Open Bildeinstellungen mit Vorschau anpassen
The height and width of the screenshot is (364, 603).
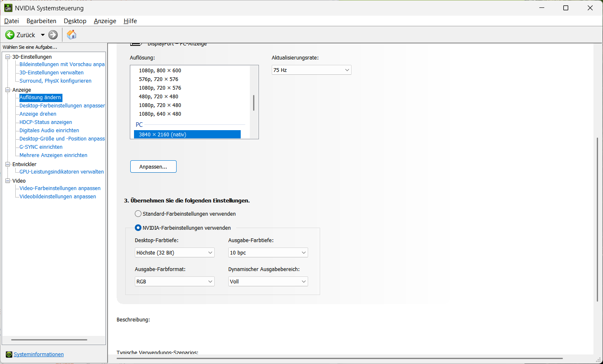(x=62, y=64)
